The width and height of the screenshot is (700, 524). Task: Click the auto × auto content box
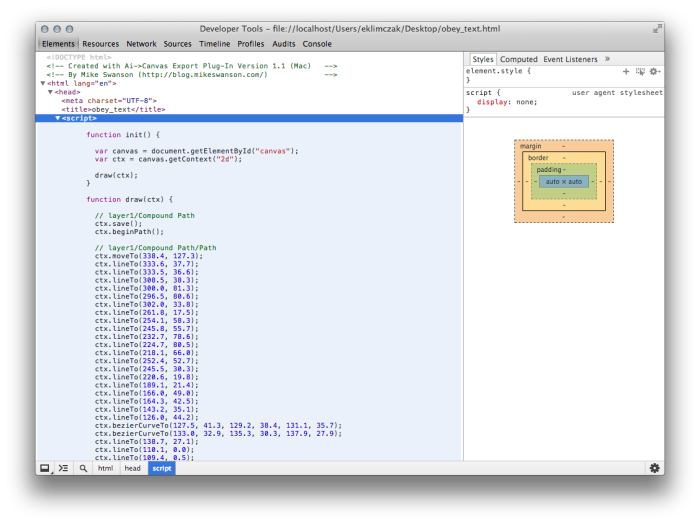coord(564,182)
